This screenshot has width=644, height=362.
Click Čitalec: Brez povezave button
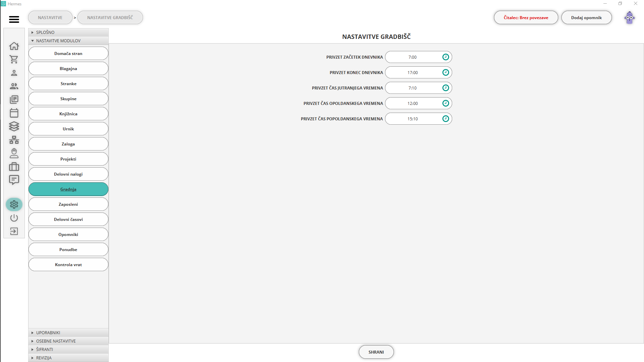(x=526, y=17)
